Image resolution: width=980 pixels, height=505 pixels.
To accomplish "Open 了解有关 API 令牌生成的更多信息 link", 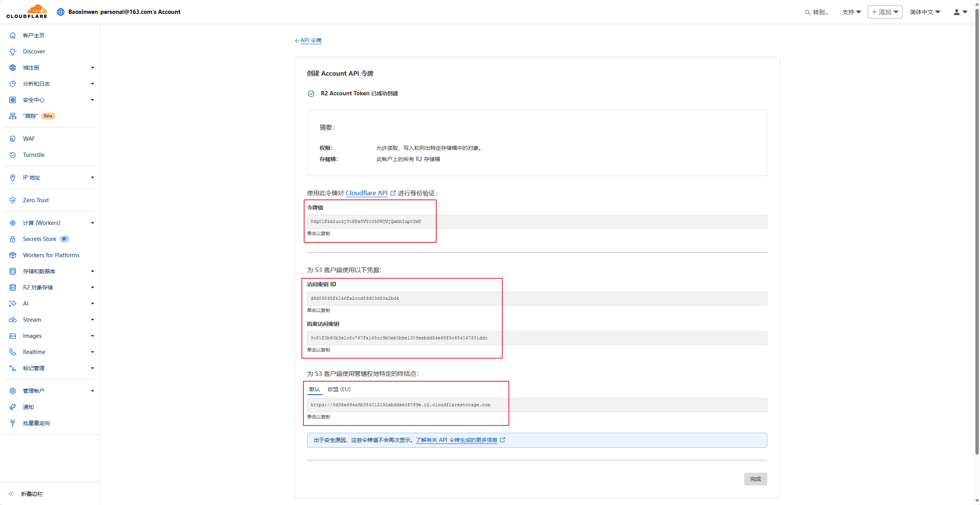I will [x=460, y=440].
